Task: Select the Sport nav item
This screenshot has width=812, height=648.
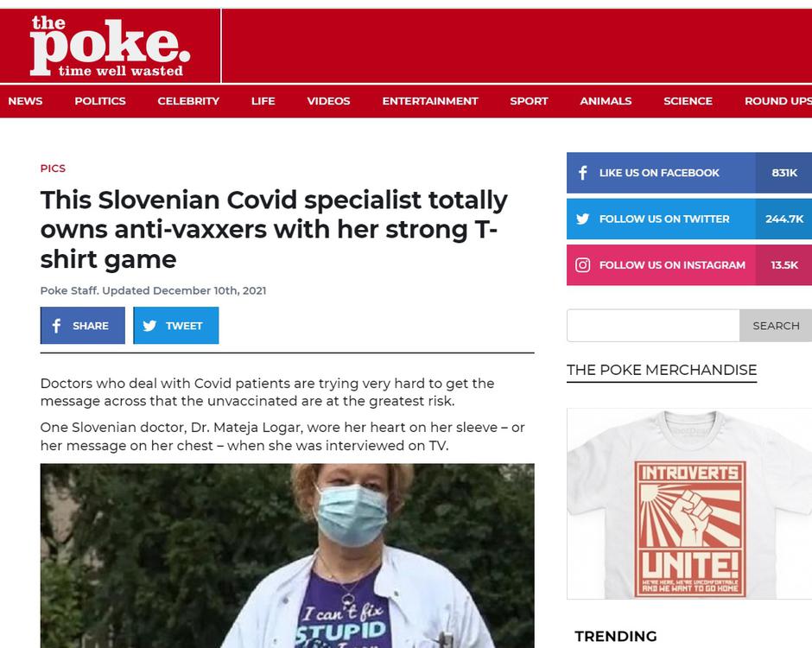Action: 529,101
